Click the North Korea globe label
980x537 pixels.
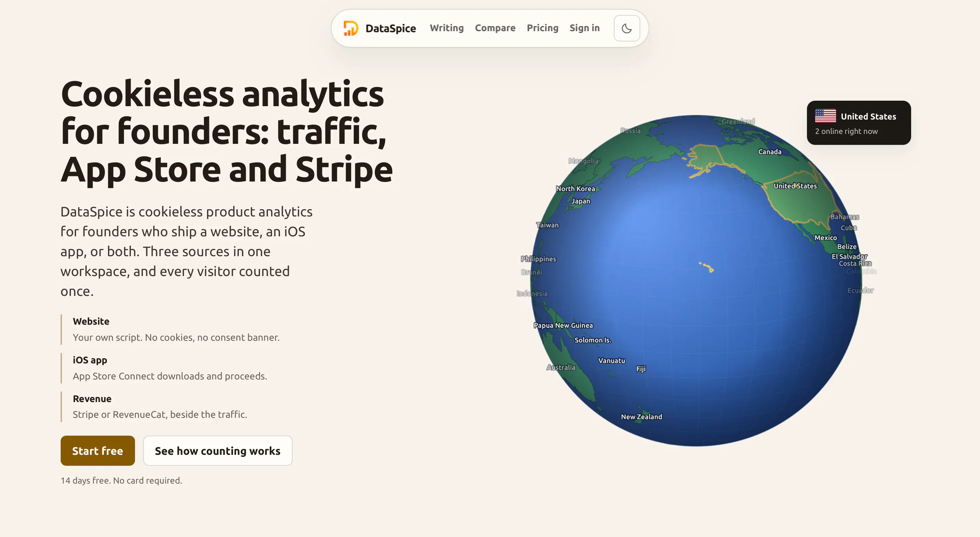[x=576, y=189]
